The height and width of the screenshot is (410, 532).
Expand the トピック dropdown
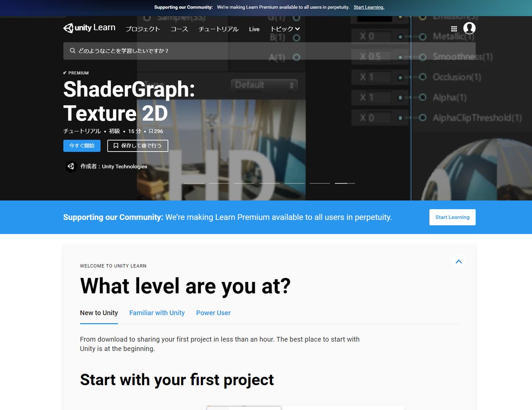[x=285, y=29]
